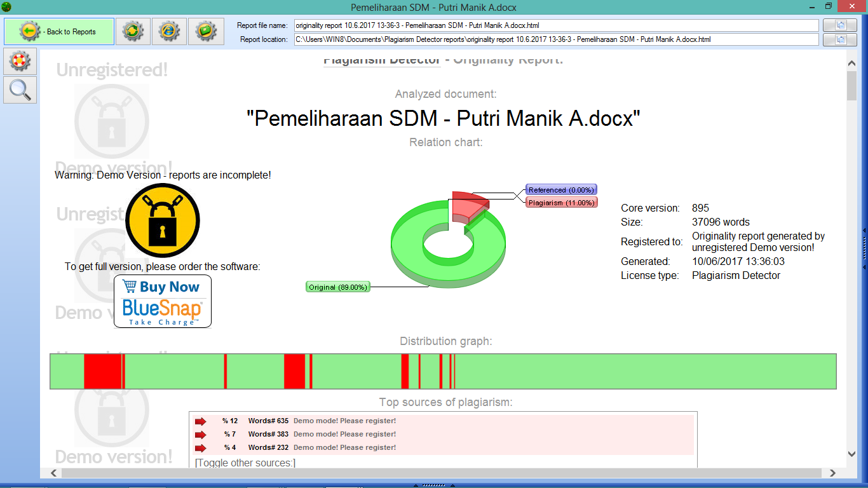Copy the report location path
The height and width of the screenshot is (488, 868).
841,39
